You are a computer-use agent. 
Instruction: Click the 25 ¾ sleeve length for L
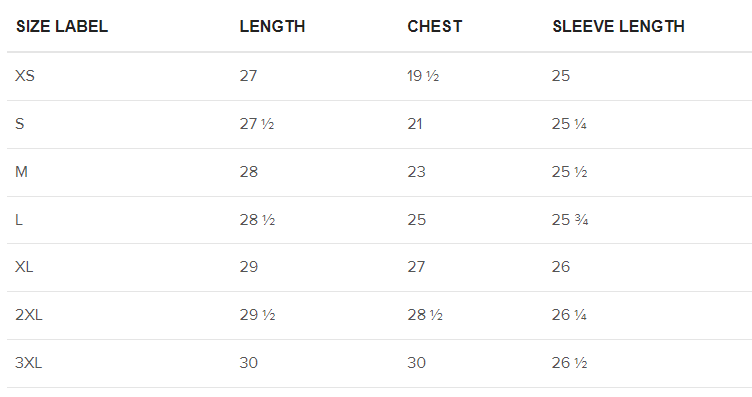tap(570, 220)
